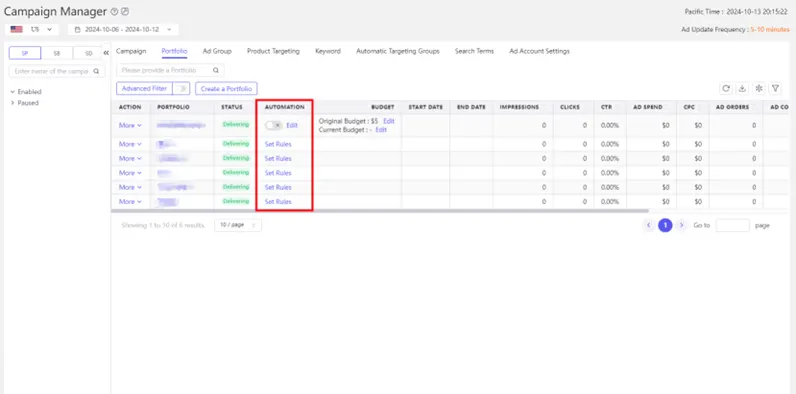Viewport: 796px width, 394px height.
Task: Click the US flag icon
Action: [17, 29]
